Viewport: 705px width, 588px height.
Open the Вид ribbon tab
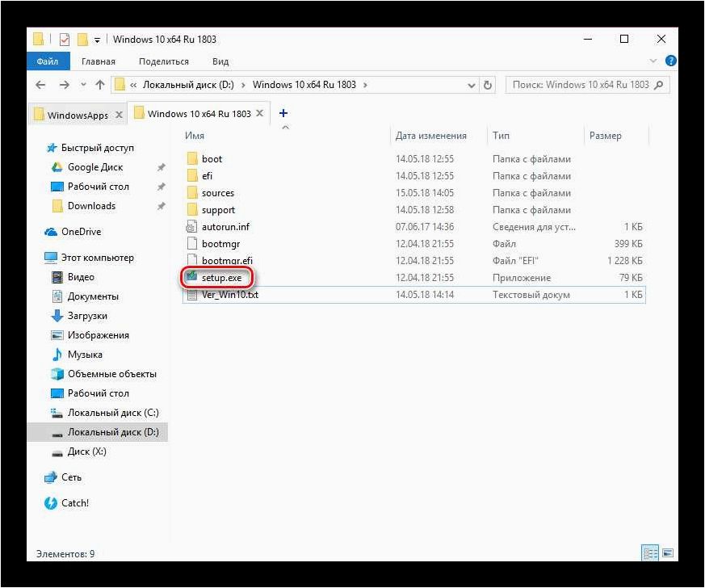click(220, 61)
